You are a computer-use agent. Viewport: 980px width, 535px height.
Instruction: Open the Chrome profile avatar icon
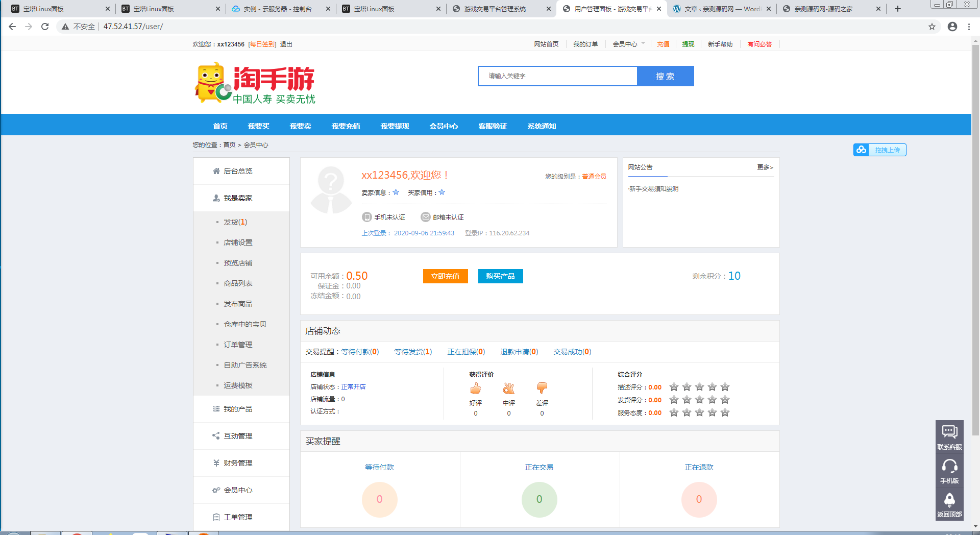click(952, 27)
